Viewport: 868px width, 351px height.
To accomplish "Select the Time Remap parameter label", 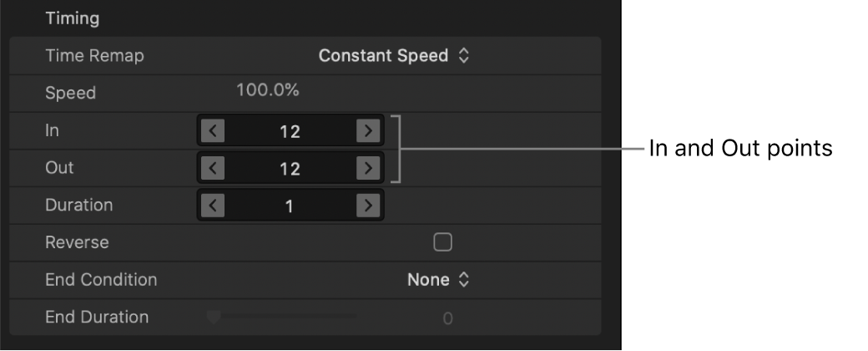I will pyautogui.click(x=94, y=56).
